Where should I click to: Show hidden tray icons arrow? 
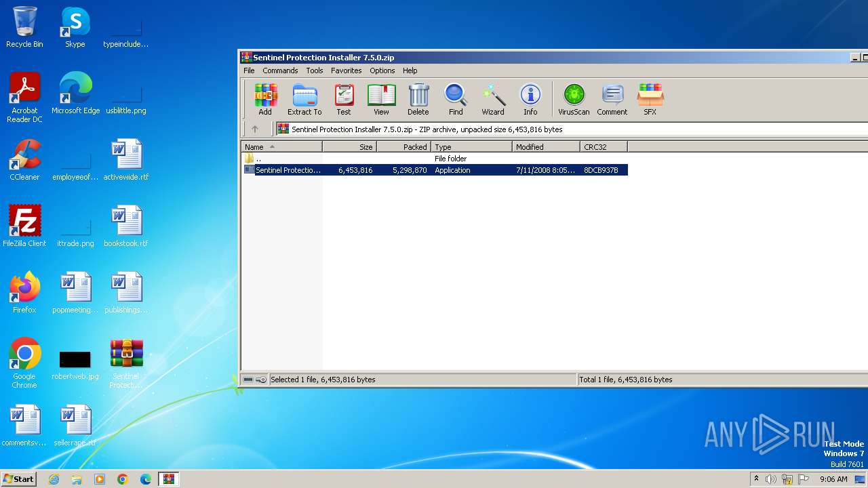(756, 479)
